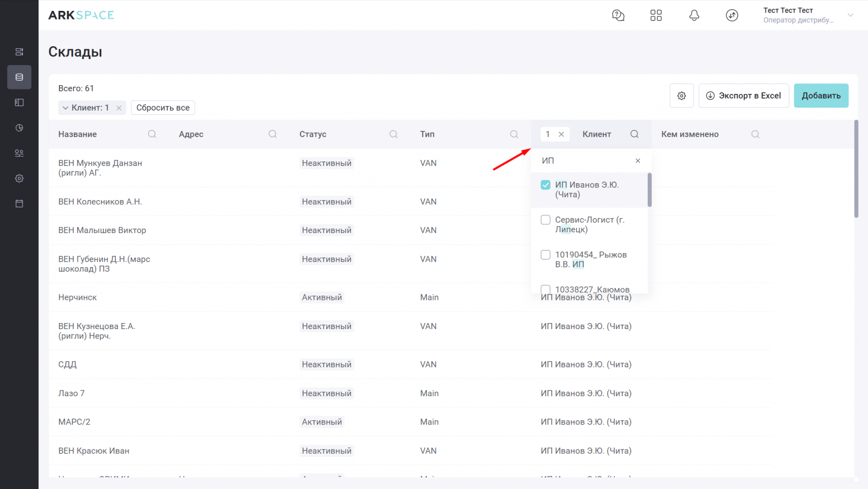Open the chat support icon in header
Screen dimensions: 868x489
pyautogui.click(x=618, y=15)
